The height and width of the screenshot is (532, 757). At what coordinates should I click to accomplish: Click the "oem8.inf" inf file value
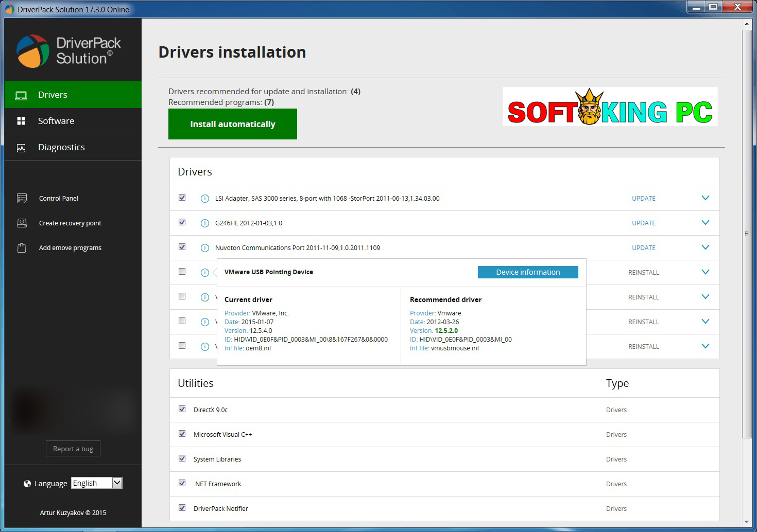coord(259,348)
